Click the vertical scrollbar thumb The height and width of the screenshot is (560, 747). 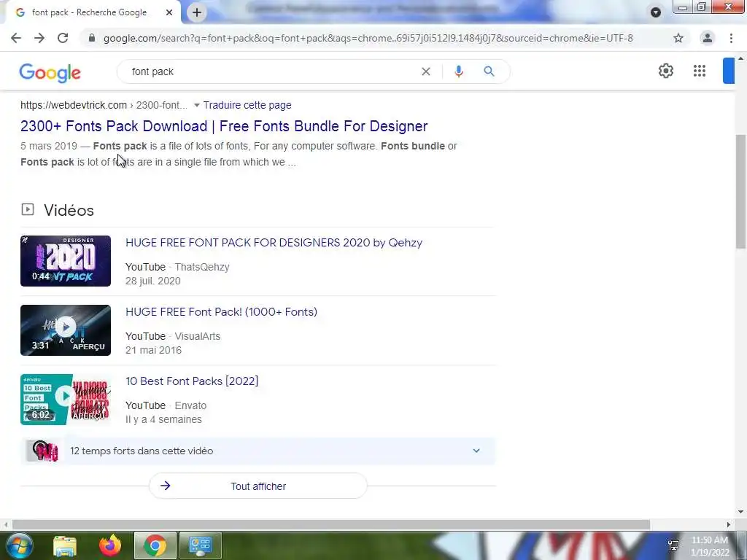point(740,192)
